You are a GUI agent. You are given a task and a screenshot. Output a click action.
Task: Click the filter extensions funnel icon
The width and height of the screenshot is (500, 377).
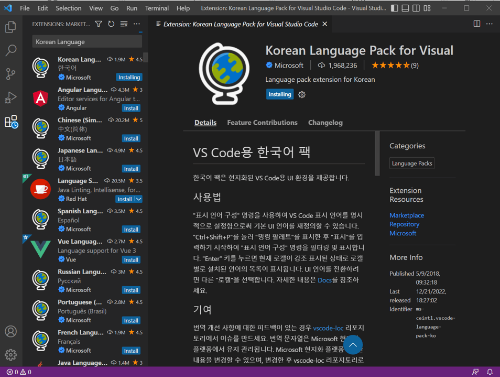pos(99,24)
